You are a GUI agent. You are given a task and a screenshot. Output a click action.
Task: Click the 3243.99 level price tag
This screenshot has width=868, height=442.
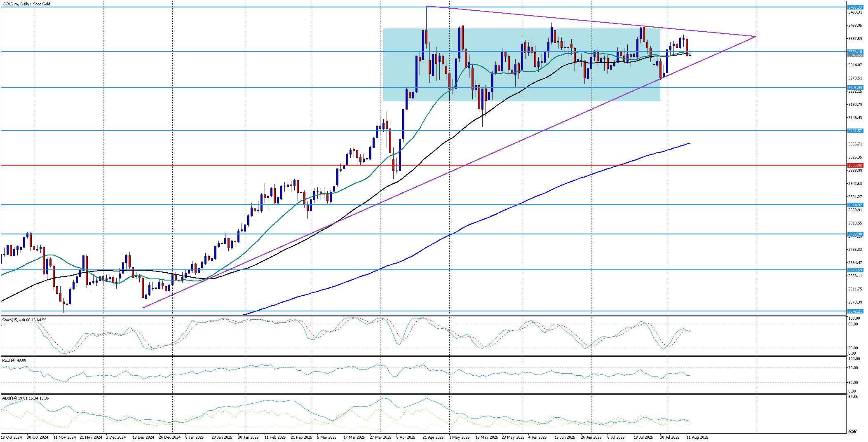pos(855,87)
